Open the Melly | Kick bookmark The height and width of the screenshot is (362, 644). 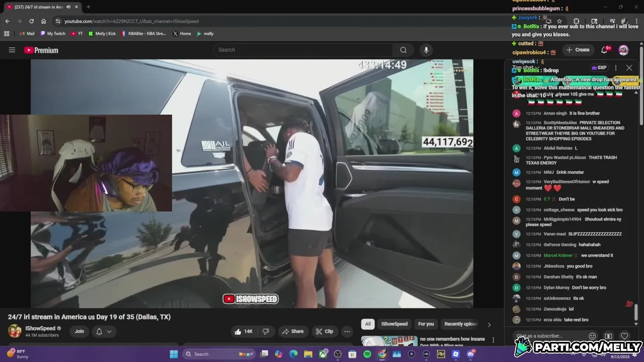click(102, 34)
